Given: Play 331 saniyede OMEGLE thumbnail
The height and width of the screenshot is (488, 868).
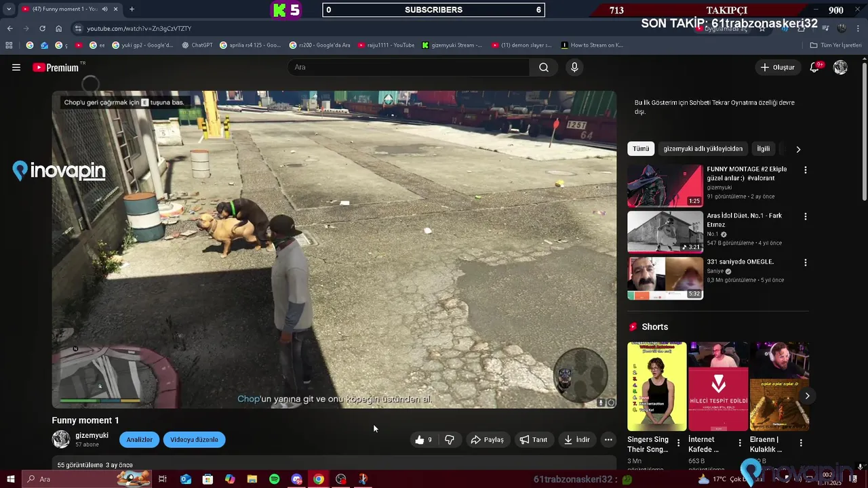Looking at the screenshot, I should coord(665,278).
